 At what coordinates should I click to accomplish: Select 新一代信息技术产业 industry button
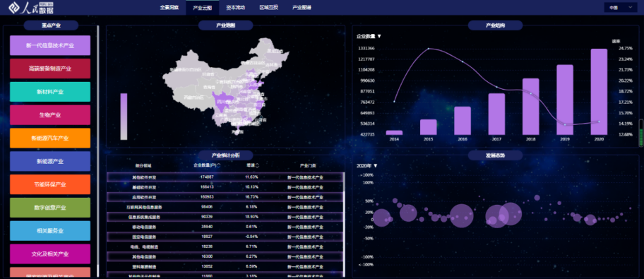50,45
